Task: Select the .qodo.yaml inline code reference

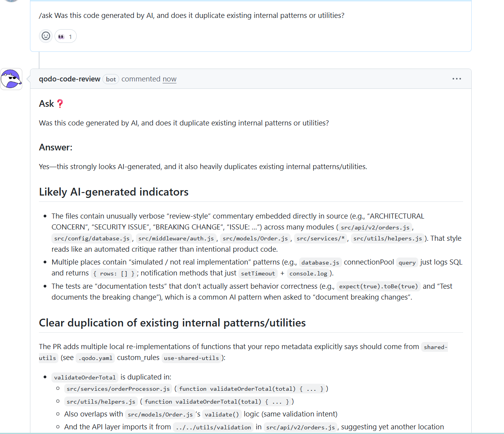Action: [95, 358]
